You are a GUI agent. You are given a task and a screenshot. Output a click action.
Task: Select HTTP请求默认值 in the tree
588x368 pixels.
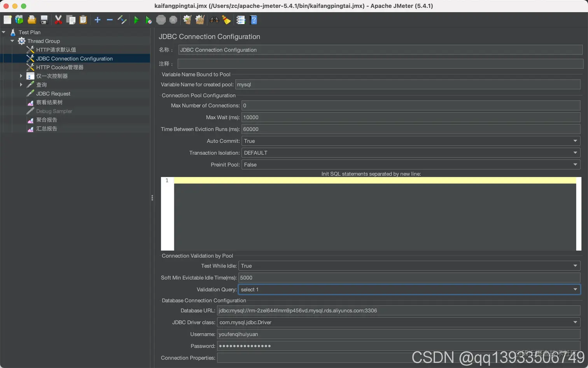point(56,50)
